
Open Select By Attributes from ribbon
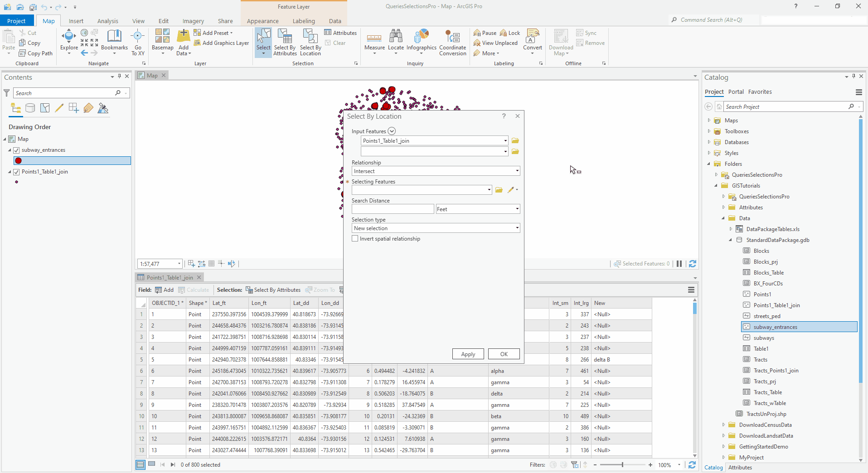tap(285, 42)
